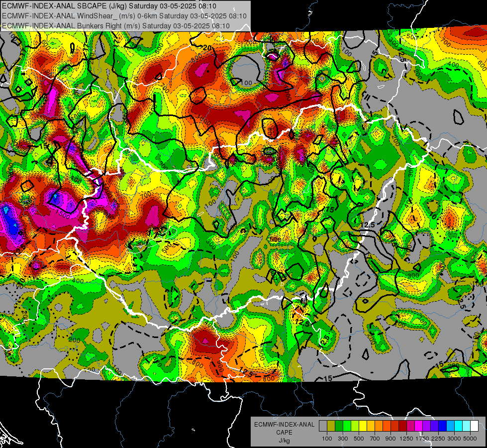Select the orange-red swatch left of 900
Viewport: 487px width, 448px height.
coord(387,426)
